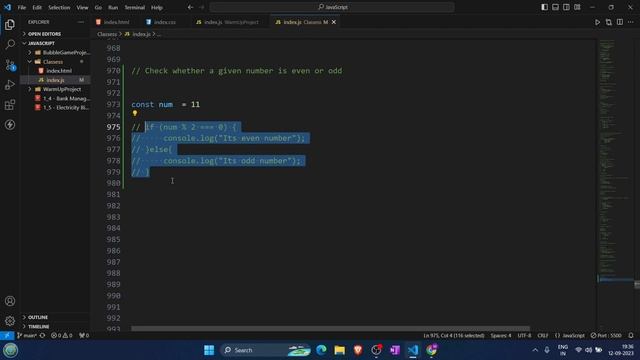Click the Split Editor icon
The width and height of the screenshot is (640, 360).
620,22
